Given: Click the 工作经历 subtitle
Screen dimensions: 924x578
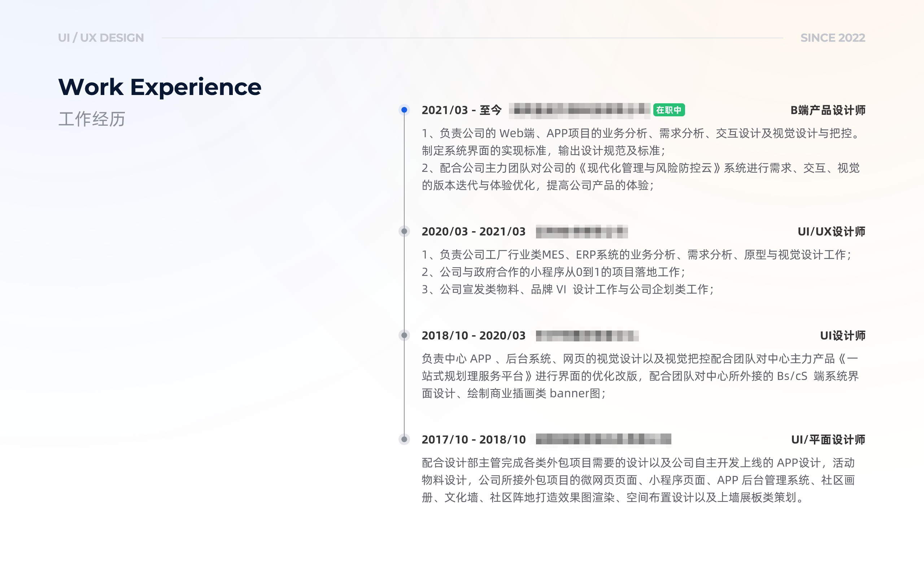Looking at the screenshot, I should pos(92,119).
